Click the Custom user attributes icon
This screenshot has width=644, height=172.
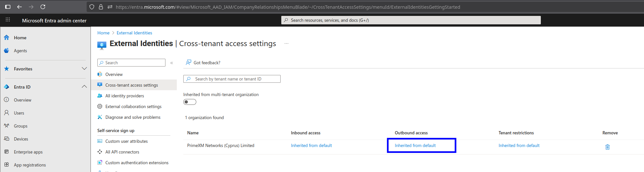coord(100,141)
